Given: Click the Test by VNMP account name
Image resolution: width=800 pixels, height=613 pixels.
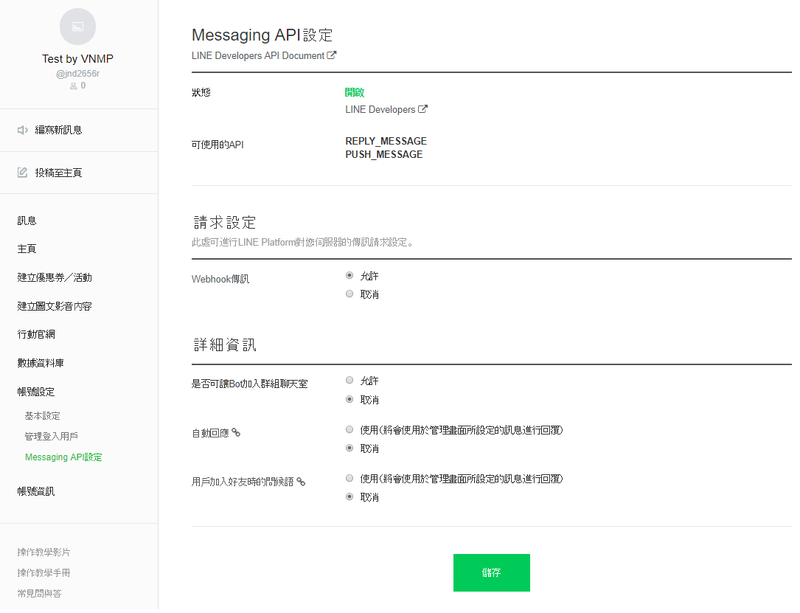Looking at the screenshot, I should click(78, 59).
